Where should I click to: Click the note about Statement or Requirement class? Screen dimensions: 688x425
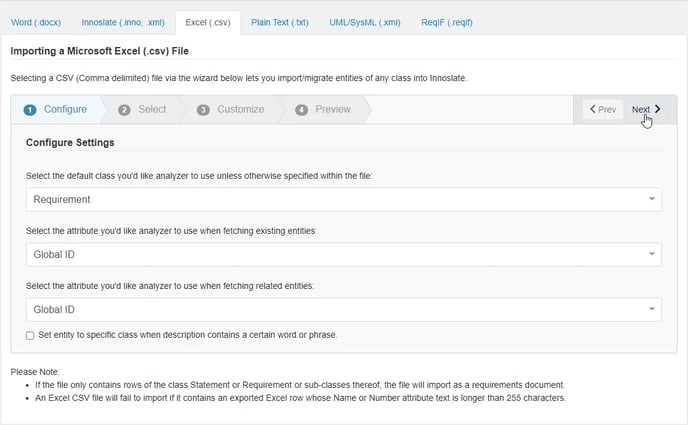coord(300,385)
